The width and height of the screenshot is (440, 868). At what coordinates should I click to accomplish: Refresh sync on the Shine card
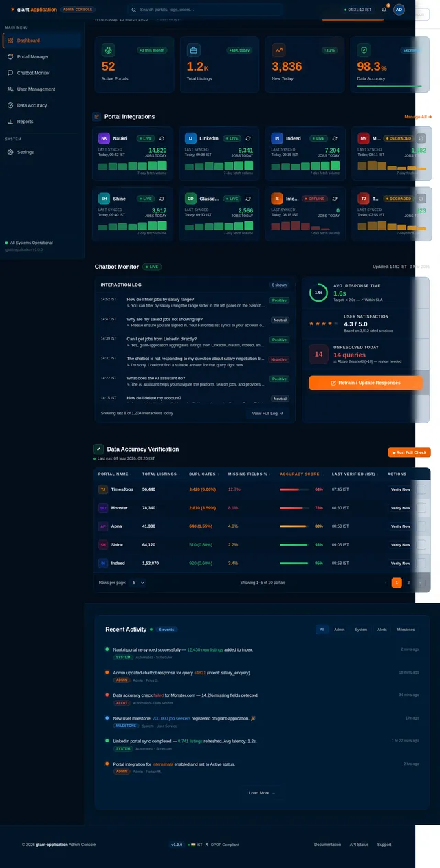pyautogui.click(x=162, y=198)
